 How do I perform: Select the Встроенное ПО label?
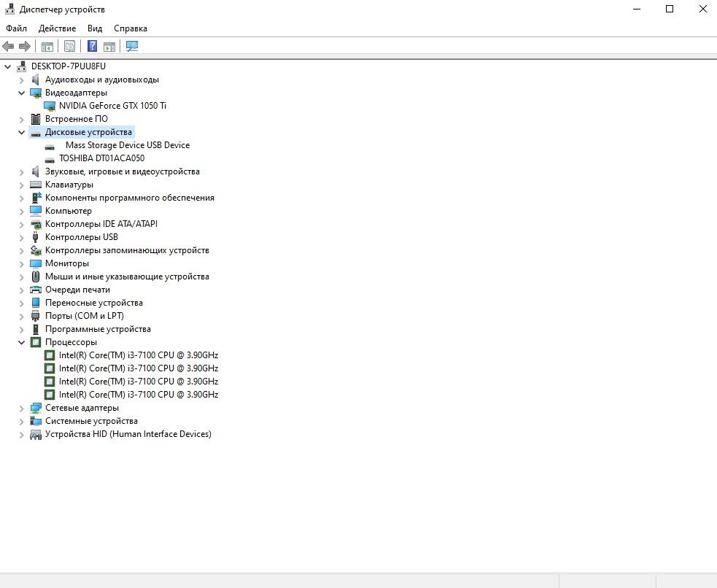[x=77, y=119]
